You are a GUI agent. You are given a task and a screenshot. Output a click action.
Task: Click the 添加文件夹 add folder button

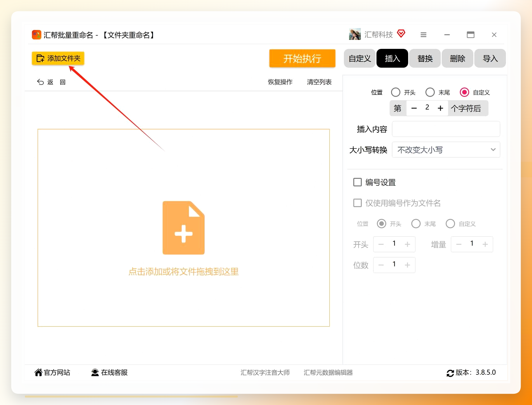coord(58,58)
